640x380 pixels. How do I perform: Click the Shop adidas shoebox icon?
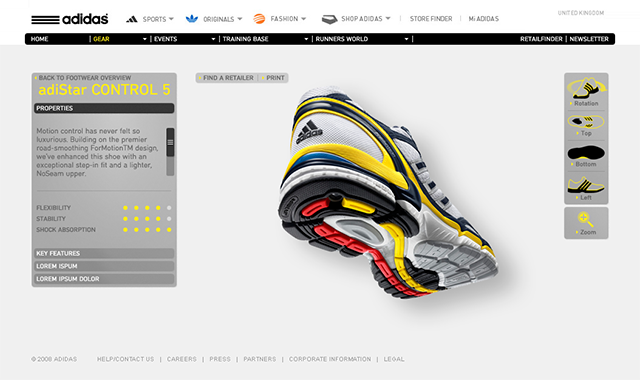329,19
